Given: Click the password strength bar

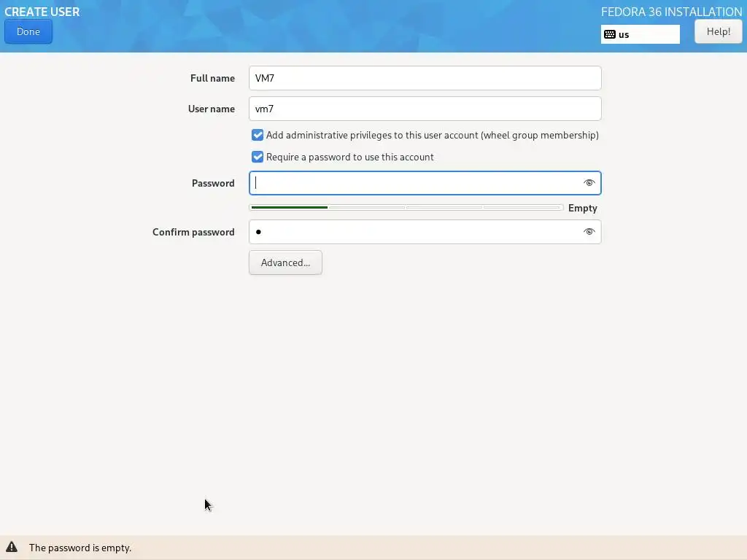Looking at the screenshot, I should coord(406,208).
